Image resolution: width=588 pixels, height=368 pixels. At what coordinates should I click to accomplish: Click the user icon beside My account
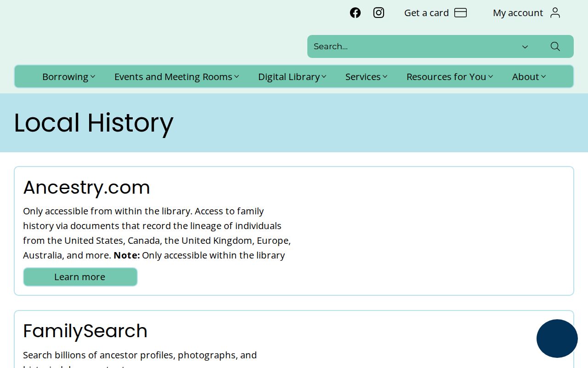click(x=555, y=13)
